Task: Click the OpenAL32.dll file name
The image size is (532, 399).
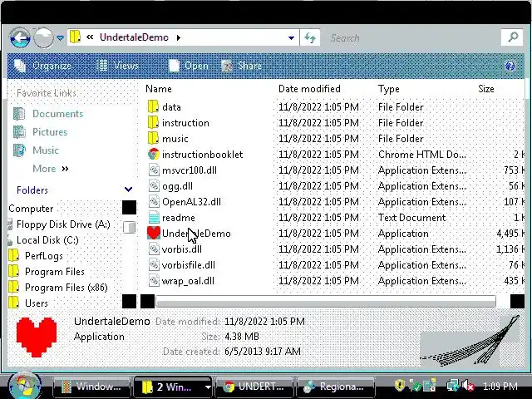Action: click(191, 201)
